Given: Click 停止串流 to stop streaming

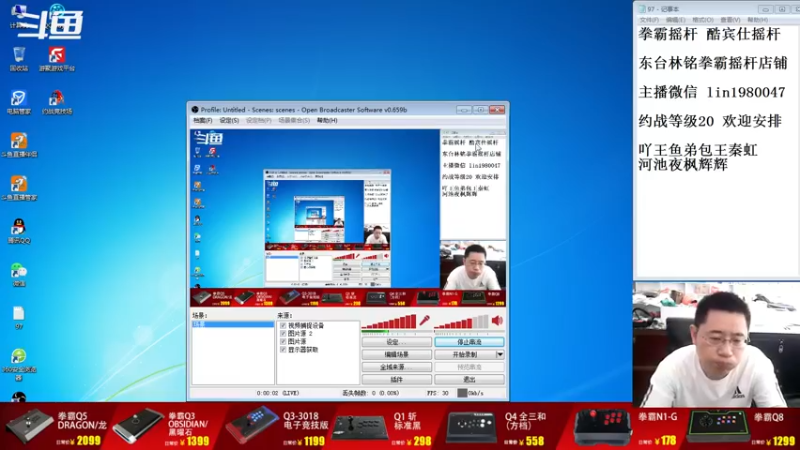Looking at the screenshot, I should coord(469,342).
